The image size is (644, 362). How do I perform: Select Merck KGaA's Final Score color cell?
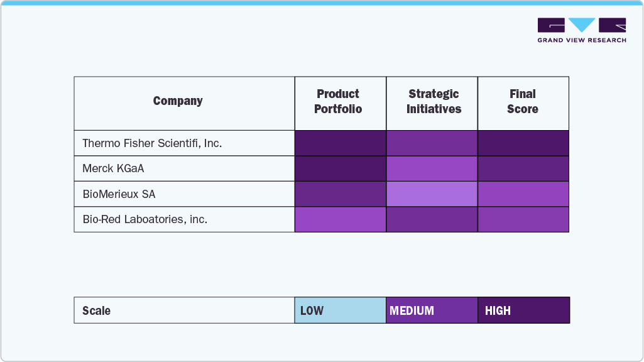tap(523, 168)
